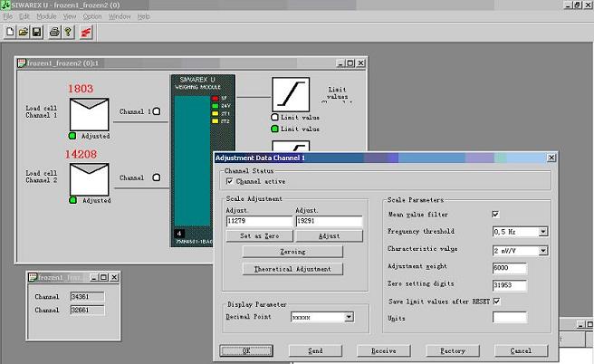Viewport: 594px width, 364px height.
Task: Click the Zero setting digits input field
Action: pyautogui.click(x=510, y=285)
